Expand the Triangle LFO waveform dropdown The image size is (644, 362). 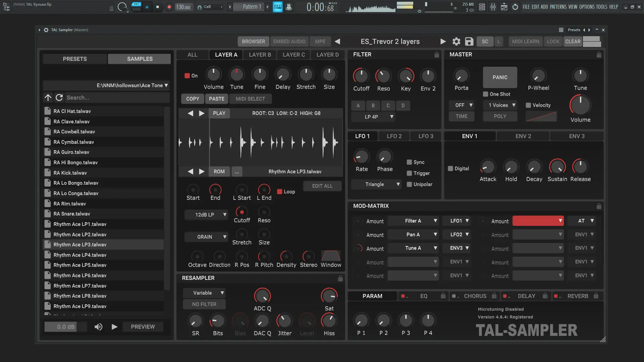(376, 184)
